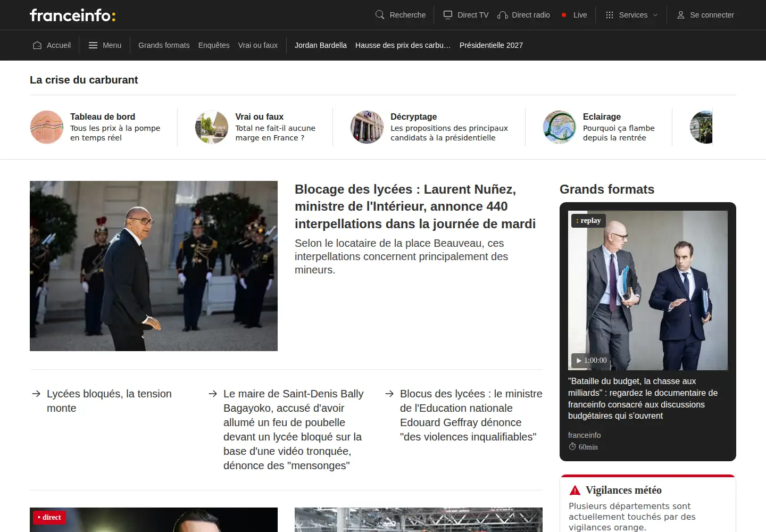Image resolution: width=766 pixels, height=532 pixels.
Task: Click the Tableau de bord round thumbnail
Action: click(x=47, y=127)
